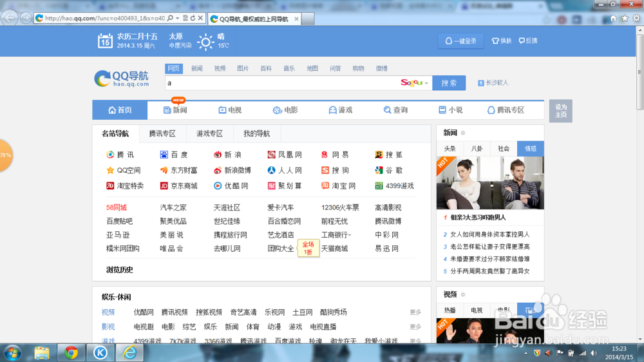Open address bar search dropdown arrow
The height and width of the screenshot is (362, 644).
click(178, 18)
